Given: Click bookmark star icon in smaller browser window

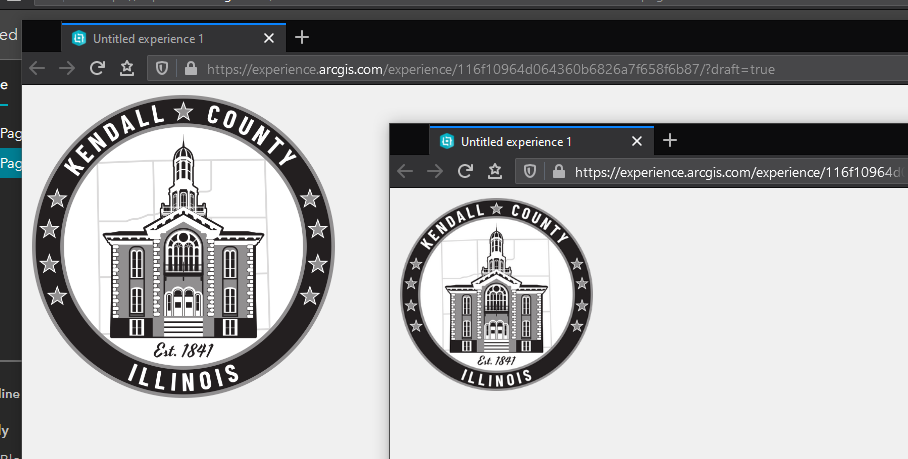Looking at the screenshot, I should (x=495, y=171).
